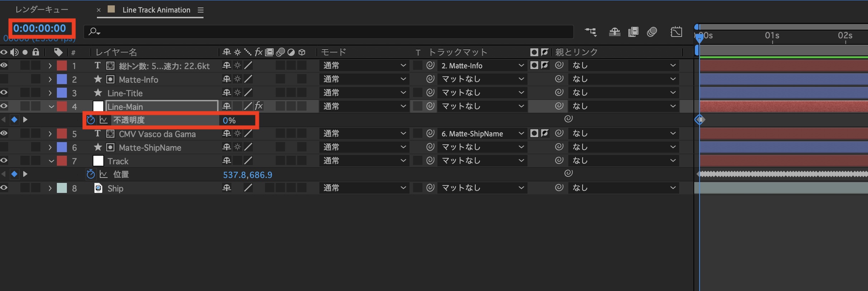868x291 pixels.
Task: Click the red label color of layer 1
Action: [62, 66]
